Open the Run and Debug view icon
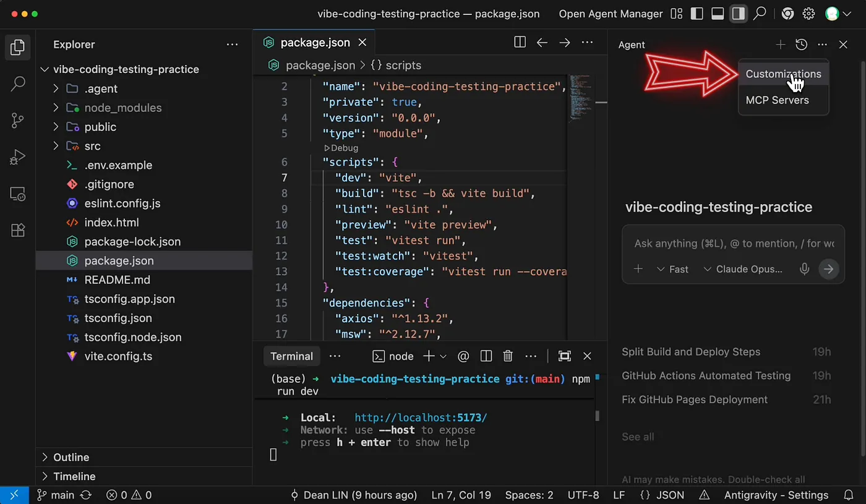The height and width of the screenshot is (504, 866). click(18, 157)
